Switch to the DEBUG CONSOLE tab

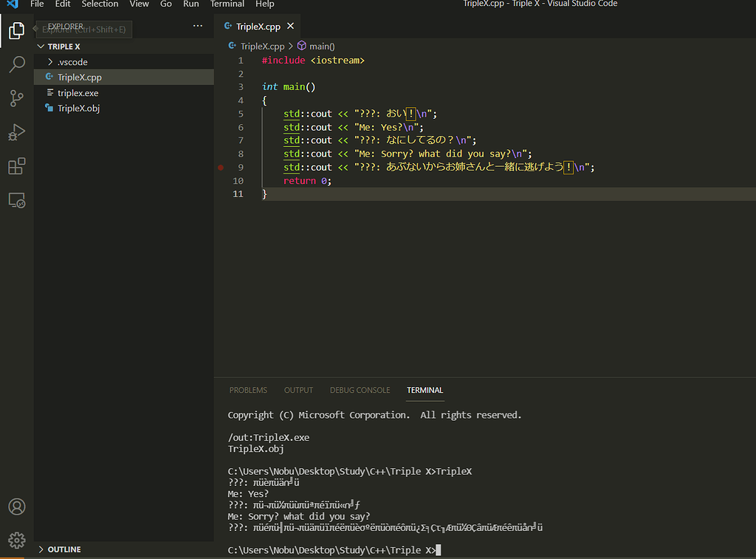pyautogui.click(x=360, y=390)
